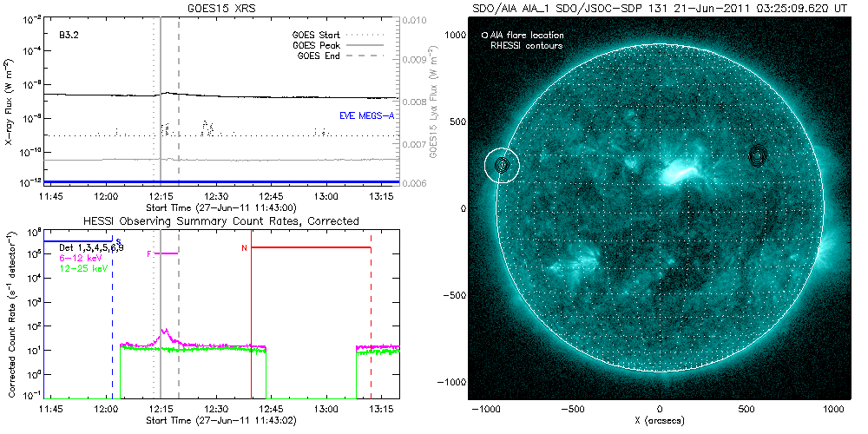Click the RHESSI contours legend text
This screenshot has width=868, height=434.
(529, 45)
